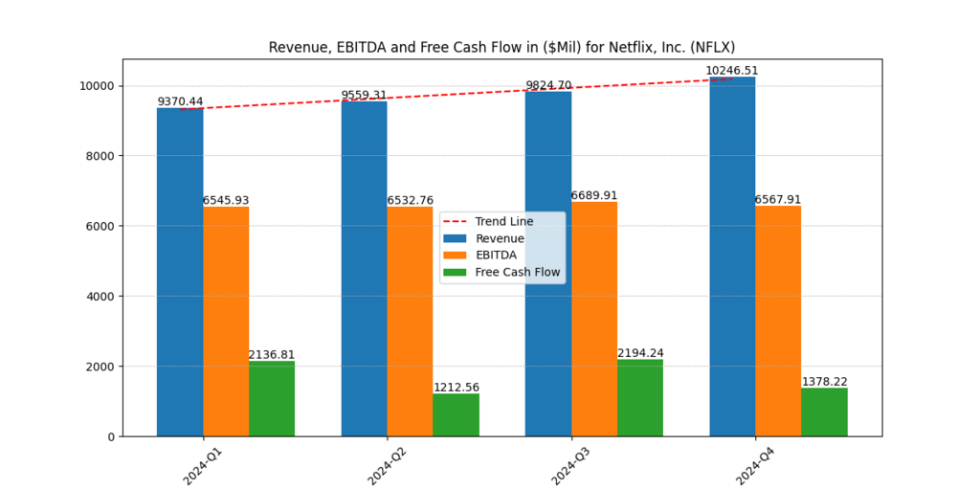The width and height of the screenshot is (980, 490).
Task: Click the chart title mentioning Netflix, Inc.
Action: [x=501, y=47]
